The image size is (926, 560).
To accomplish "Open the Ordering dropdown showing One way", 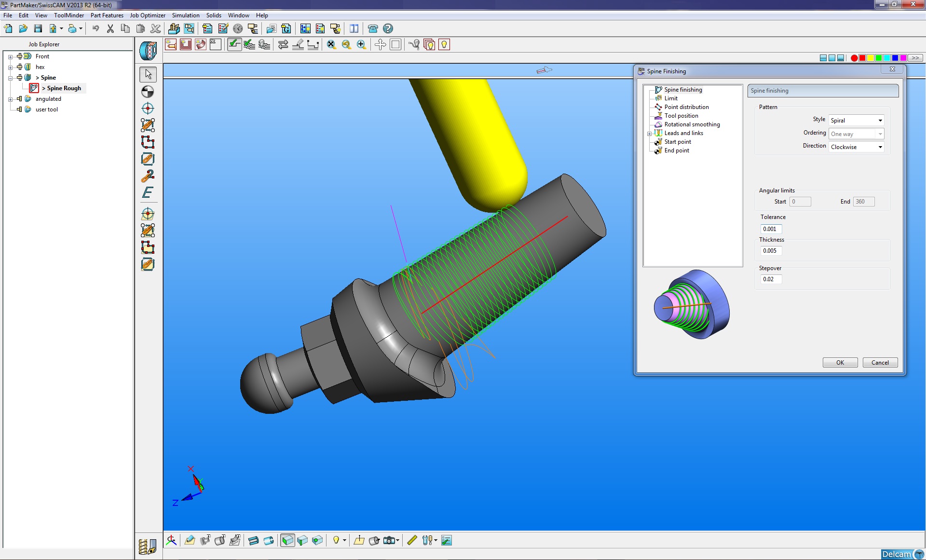I will click(856, 134).
